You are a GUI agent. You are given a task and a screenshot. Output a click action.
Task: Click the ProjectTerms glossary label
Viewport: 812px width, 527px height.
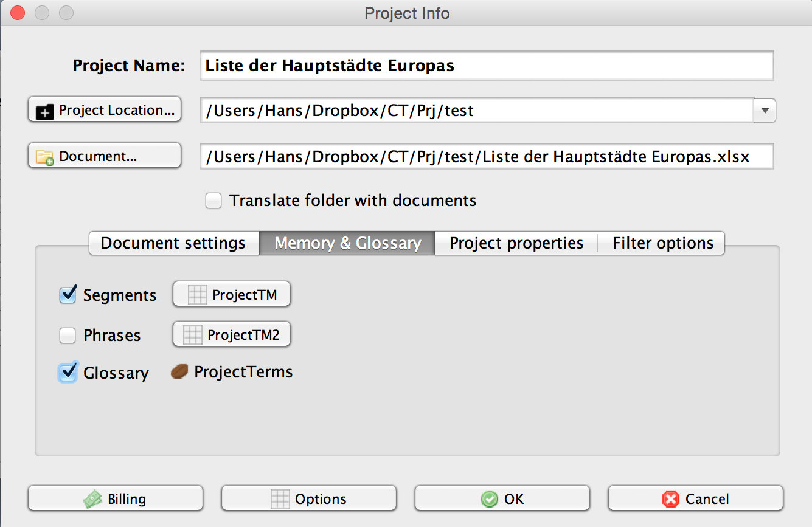pos(243,372)
